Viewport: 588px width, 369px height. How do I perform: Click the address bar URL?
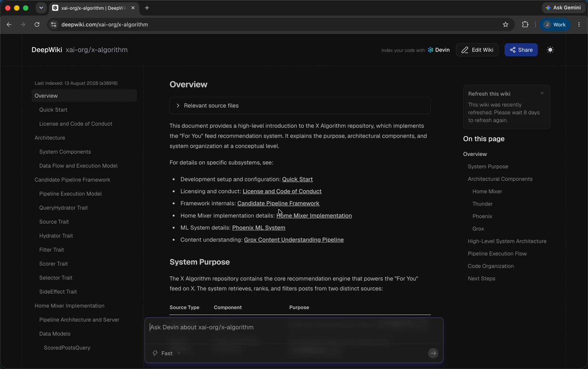pyautogui.click(x=104, y=25)
